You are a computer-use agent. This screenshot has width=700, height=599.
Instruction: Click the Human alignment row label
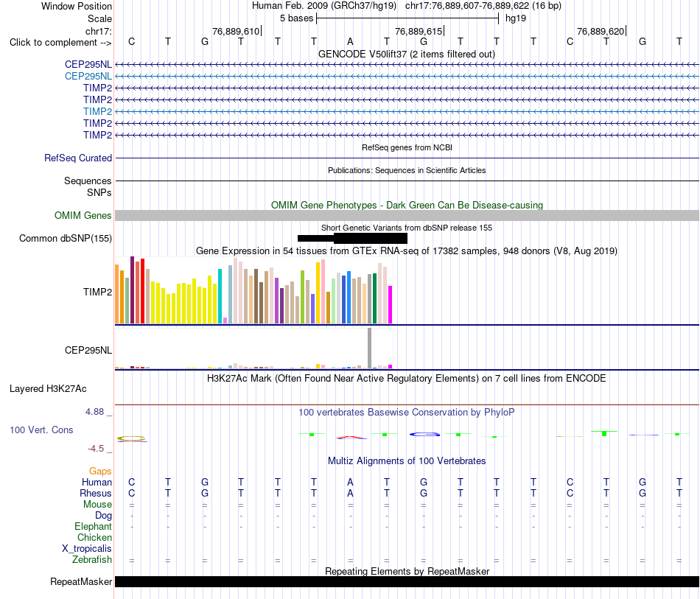pos(97,482)
